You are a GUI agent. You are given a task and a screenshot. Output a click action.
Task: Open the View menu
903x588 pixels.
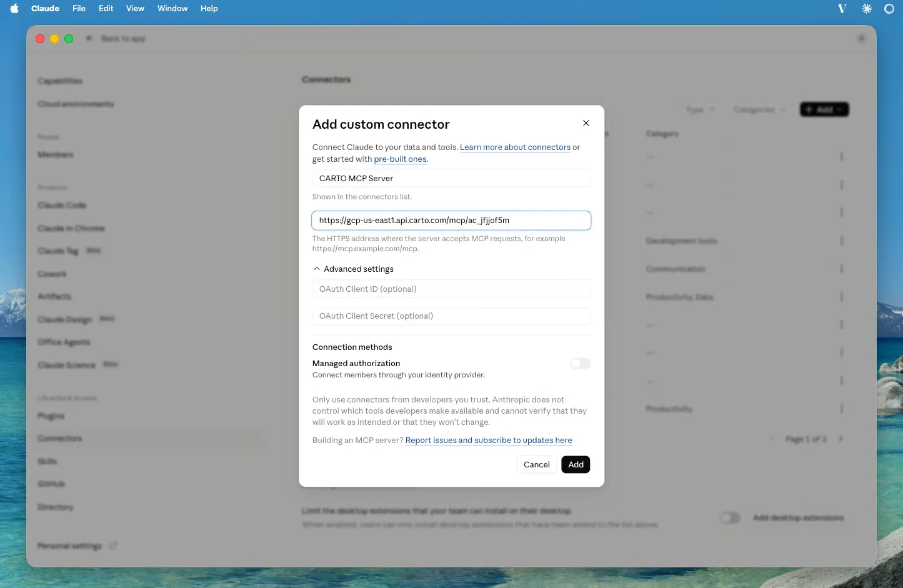(135, 9)
